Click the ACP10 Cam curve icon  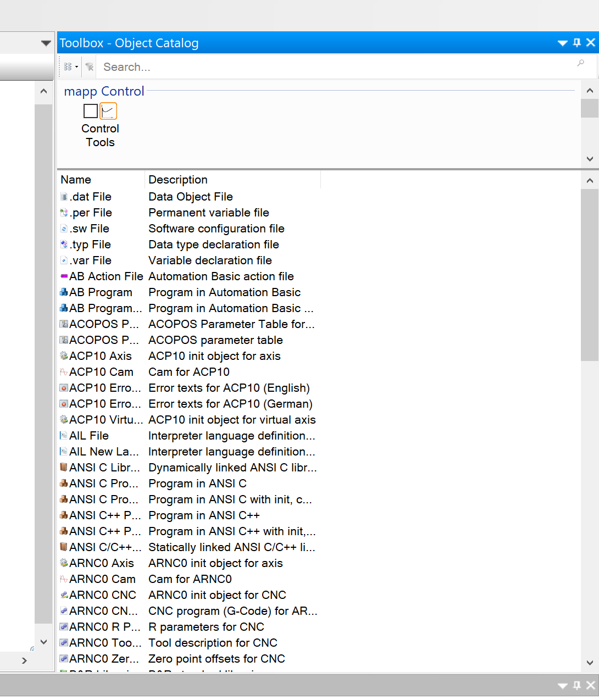tap(64, 372)
